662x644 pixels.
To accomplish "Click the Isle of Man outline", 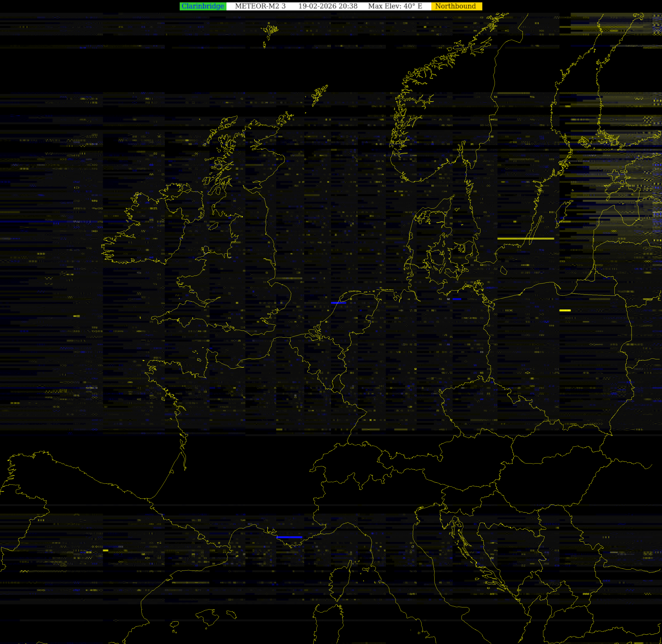I will click(x=213, y=226).
